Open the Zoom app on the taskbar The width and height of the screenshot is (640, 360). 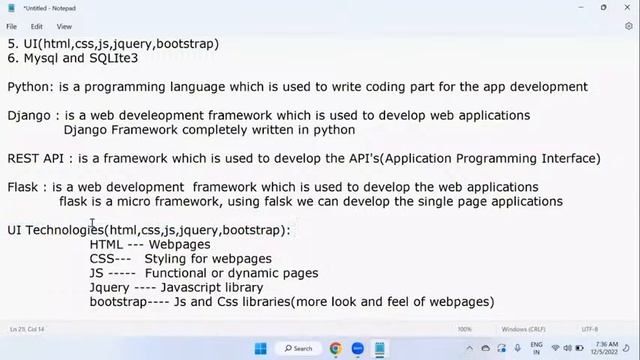tap(358, 349)
